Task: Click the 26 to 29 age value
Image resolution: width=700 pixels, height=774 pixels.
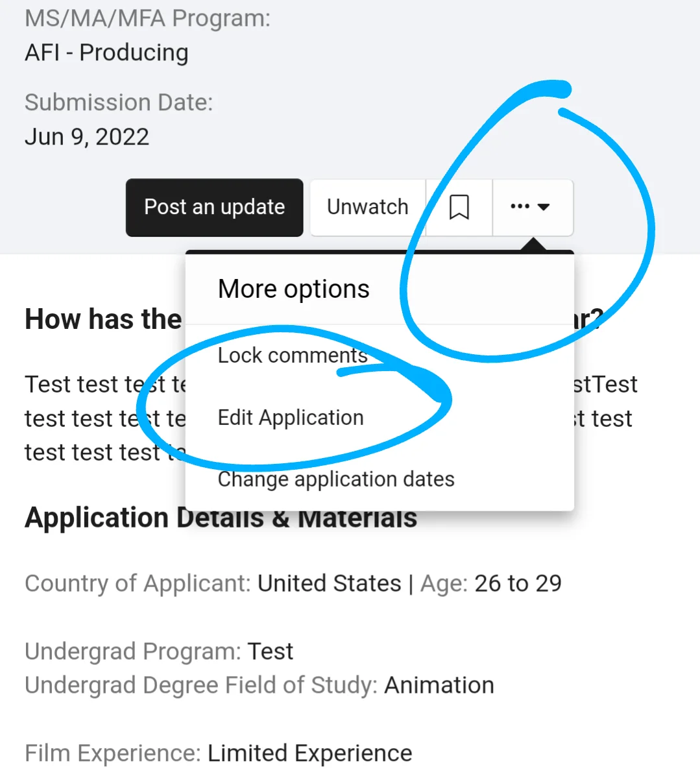Action: click(518, 583)
